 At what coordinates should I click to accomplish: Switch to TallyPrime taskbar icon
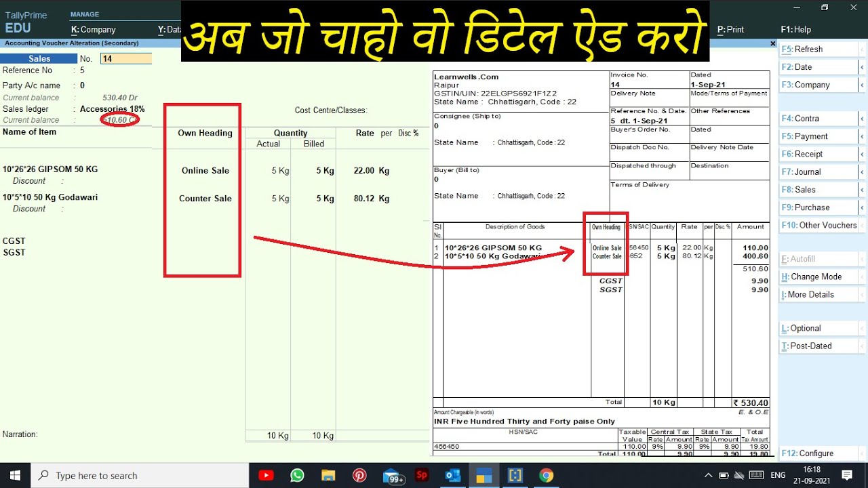click(x=484, y=475)
